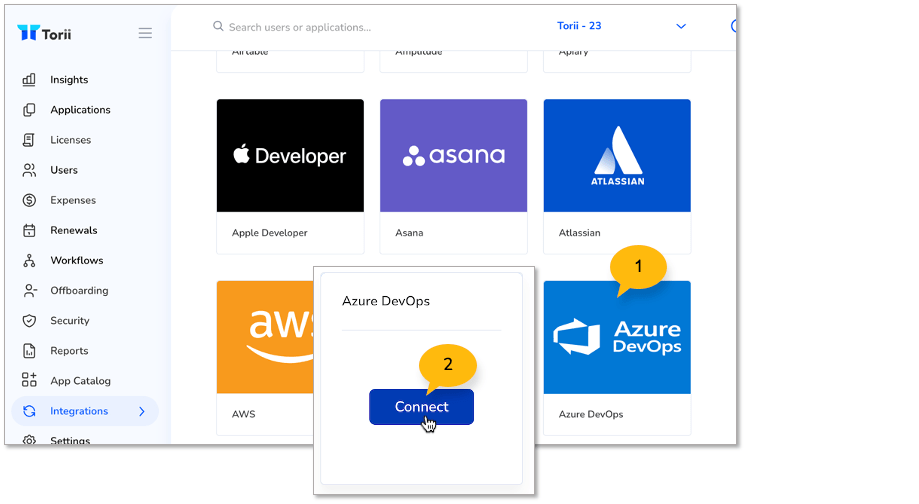Expand Integrations chevron arrow
The image size is (919, 504).
142,411
